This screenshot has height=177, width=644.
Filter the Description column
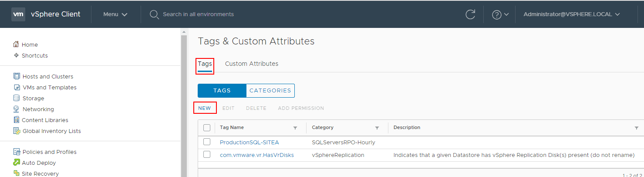[636, 128]
